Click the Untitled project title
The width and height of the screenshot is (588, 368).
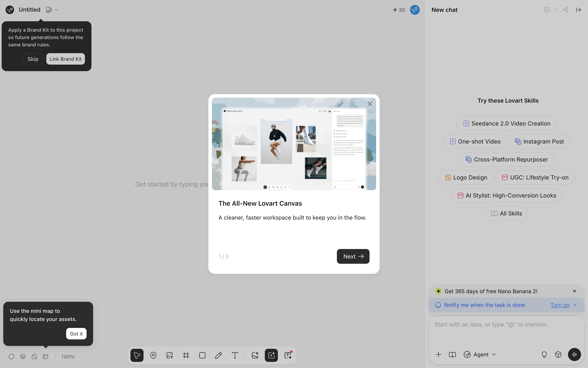pos(30,10)
